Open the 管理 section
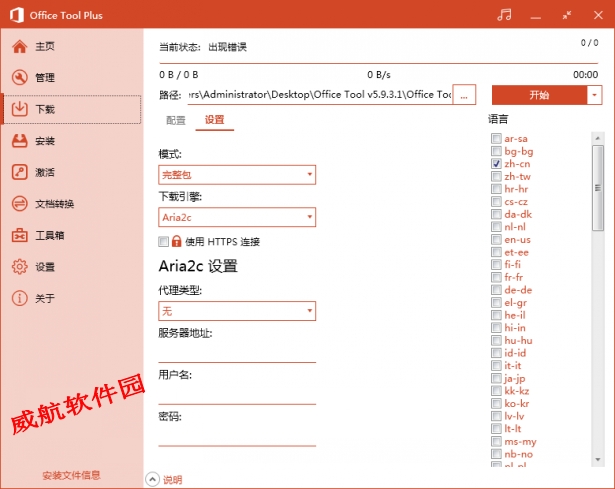 71,78
